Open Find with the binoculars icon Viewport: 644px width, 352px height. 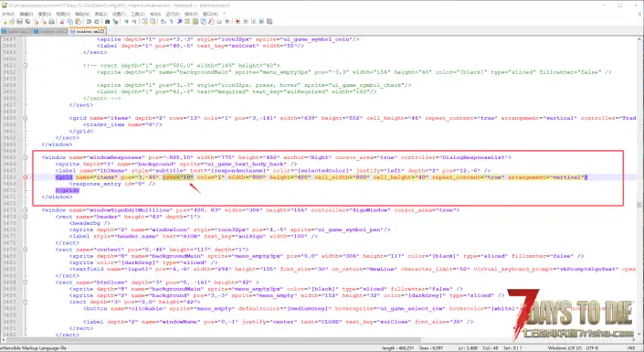tap(107, 21)
